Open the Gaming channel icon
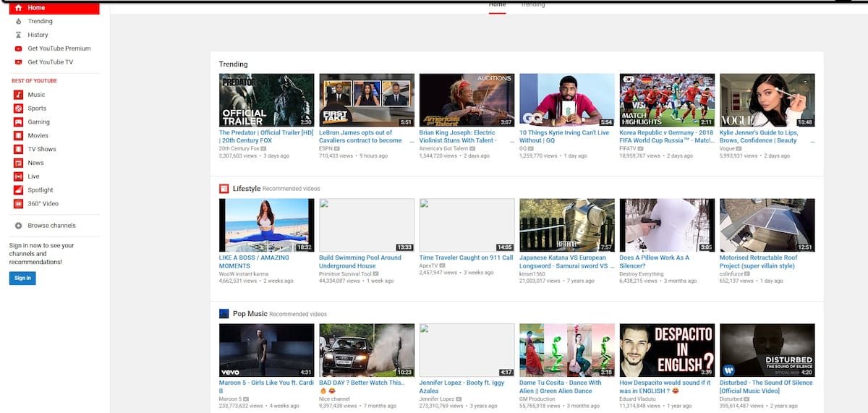The width and height of the screenshot is (868, 413). [18, 122]
